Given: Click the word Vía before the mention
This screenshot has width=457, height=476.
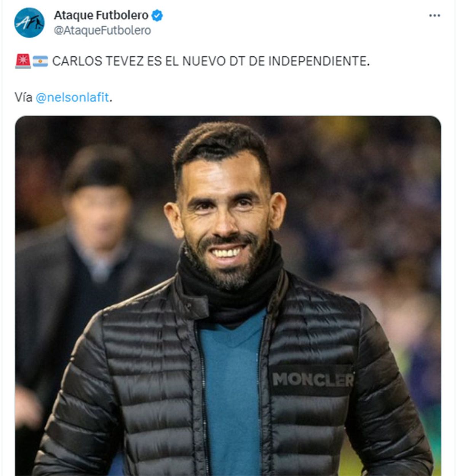Looking at the screenshot, I should [x=24, y=97].
